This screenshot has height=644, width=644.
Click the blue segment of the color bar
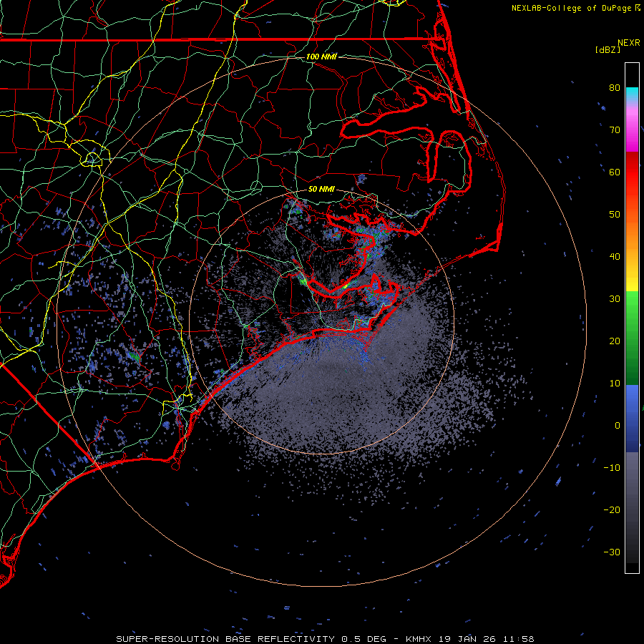click(632, 419)
